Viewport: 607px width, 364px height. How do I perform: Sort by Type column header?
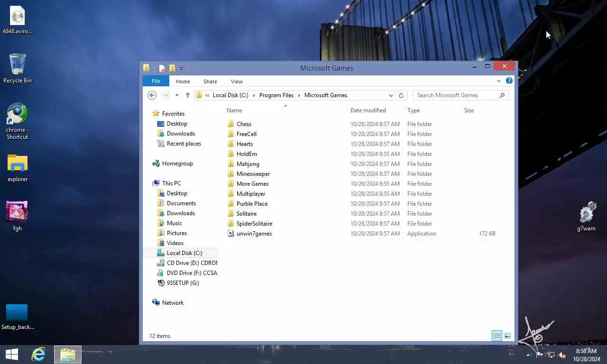[x=414, y=110]
